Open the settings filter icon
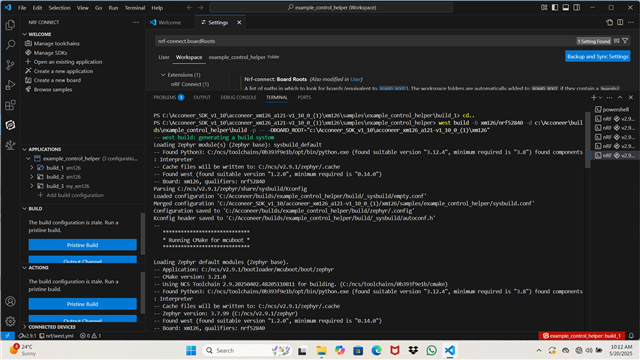 click(x=625, y=41)
